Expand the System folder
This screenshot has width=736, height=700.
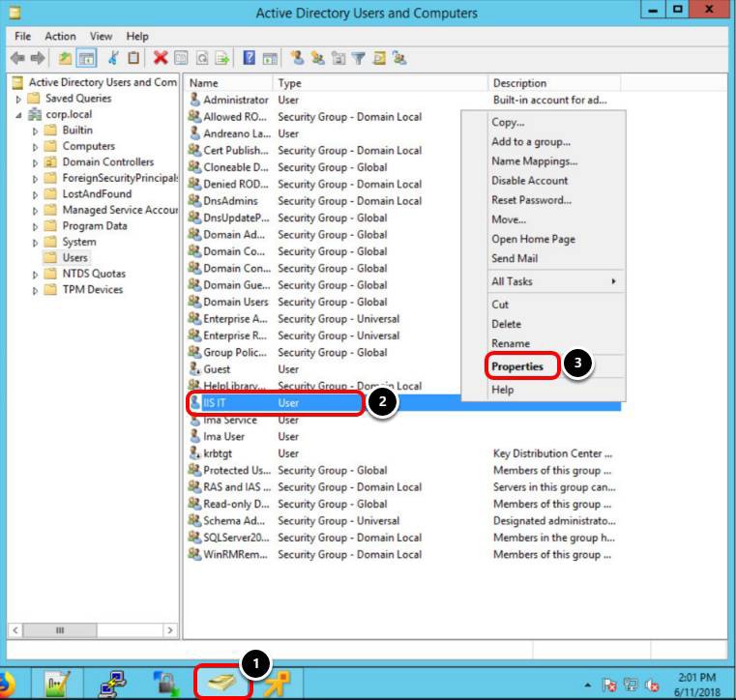point(35,243)
